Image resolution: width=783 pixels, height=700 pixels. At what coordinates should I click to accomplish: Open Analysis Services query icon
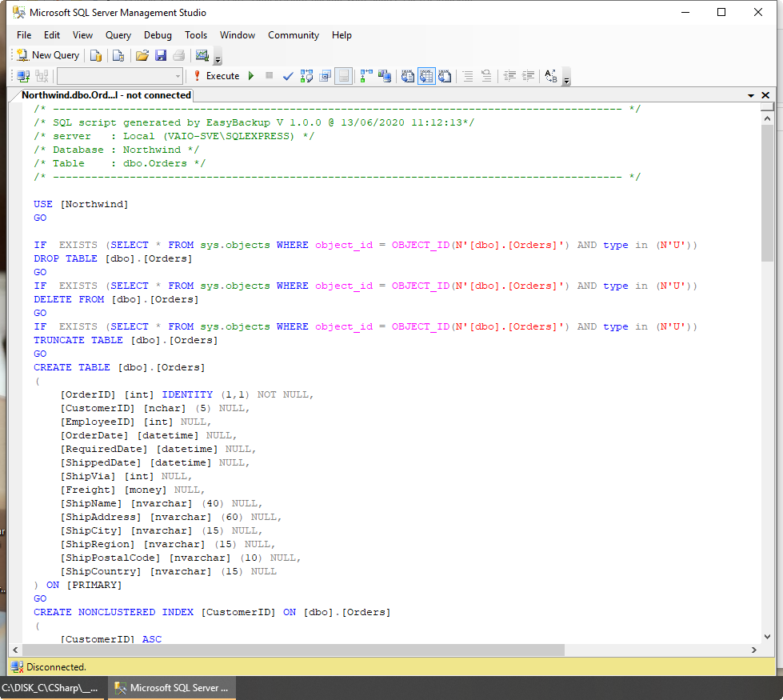(x=118, y=55)
